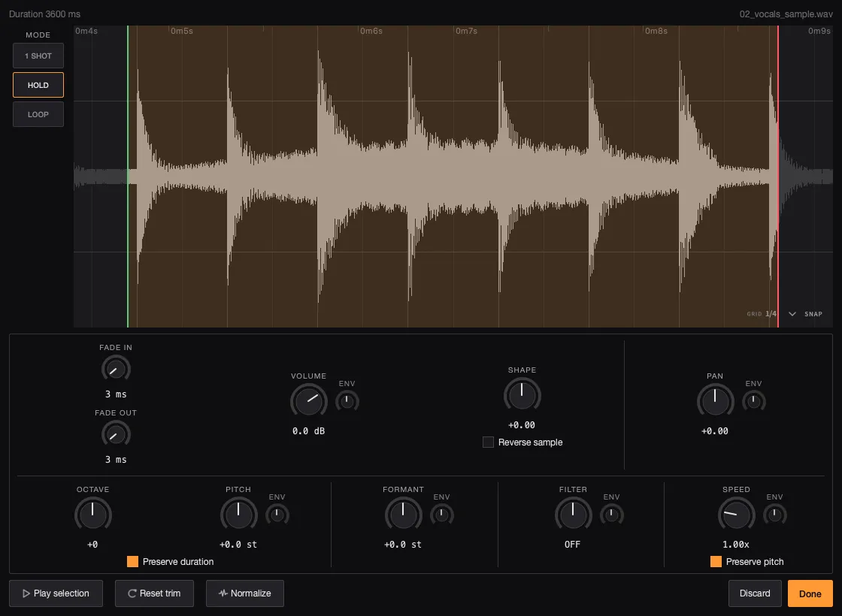Click the 0m5s timeline label

181,31
